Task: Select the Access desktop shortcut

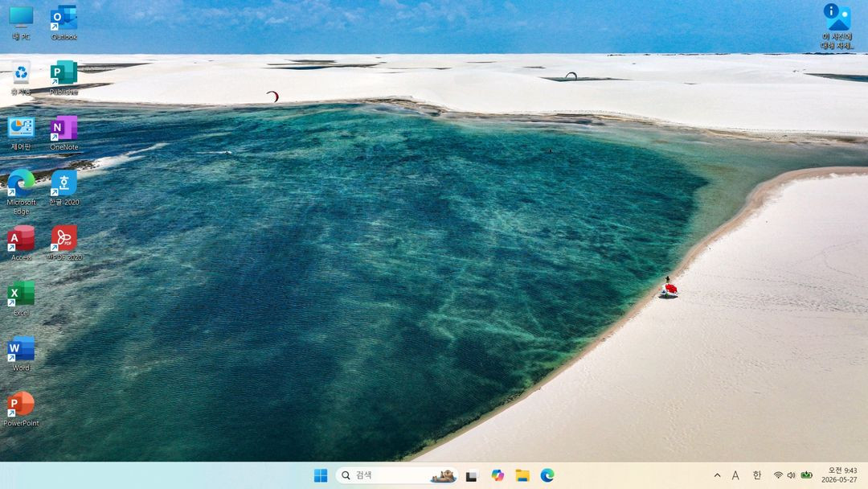Action: (x=21, y=243)
